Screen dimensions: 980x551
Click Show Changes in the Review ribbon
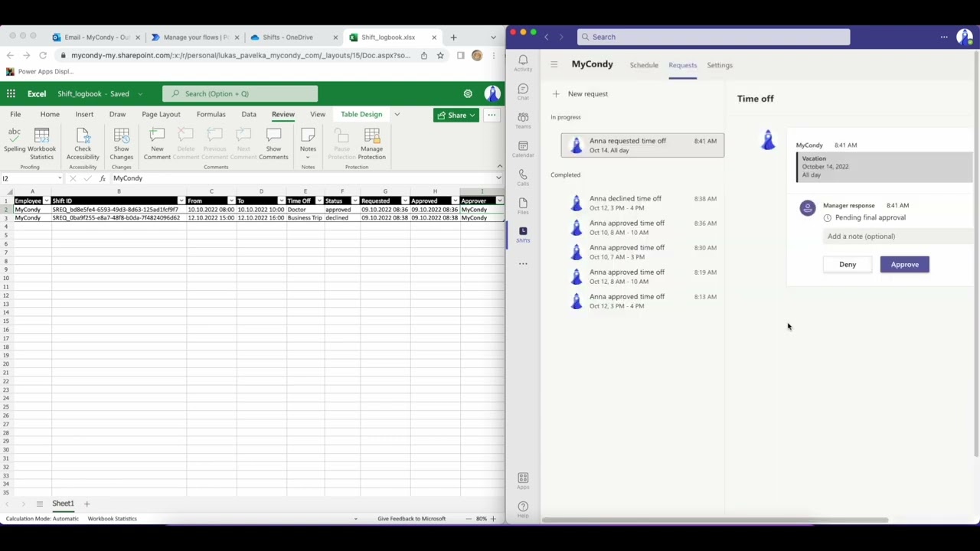click(x=121, y=143)
